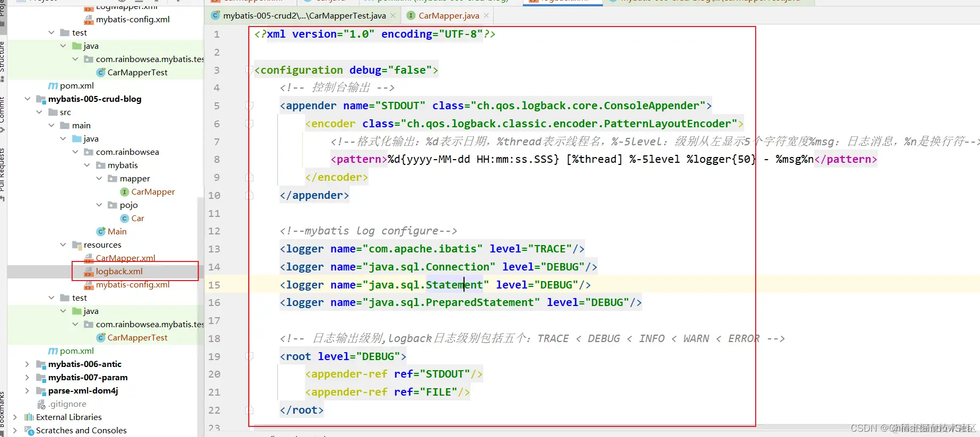Viewport: 980px width, 437px height.
Task: Select the Main class label in the tree
Action: point(117,232)
